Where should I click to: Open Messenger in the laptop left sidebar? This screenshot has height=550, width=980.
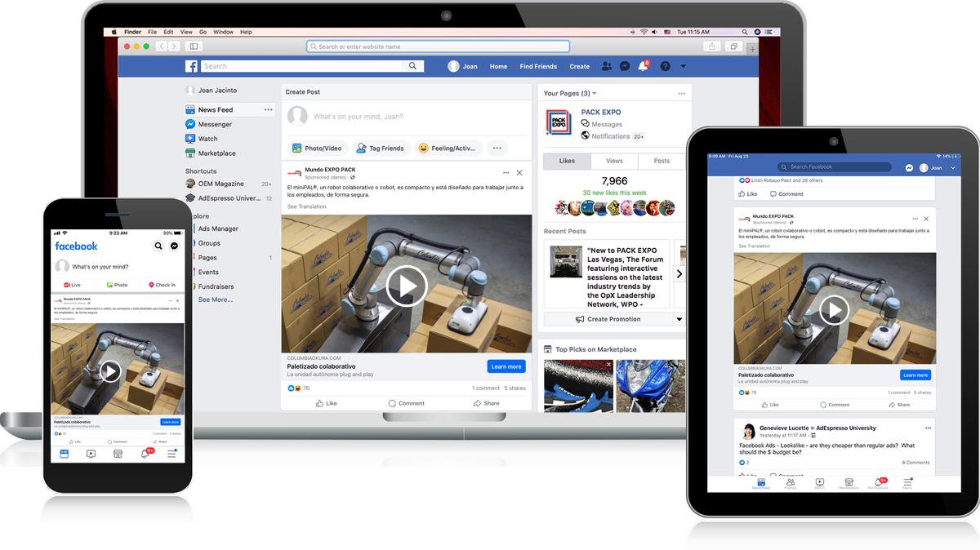coord(215,124)
